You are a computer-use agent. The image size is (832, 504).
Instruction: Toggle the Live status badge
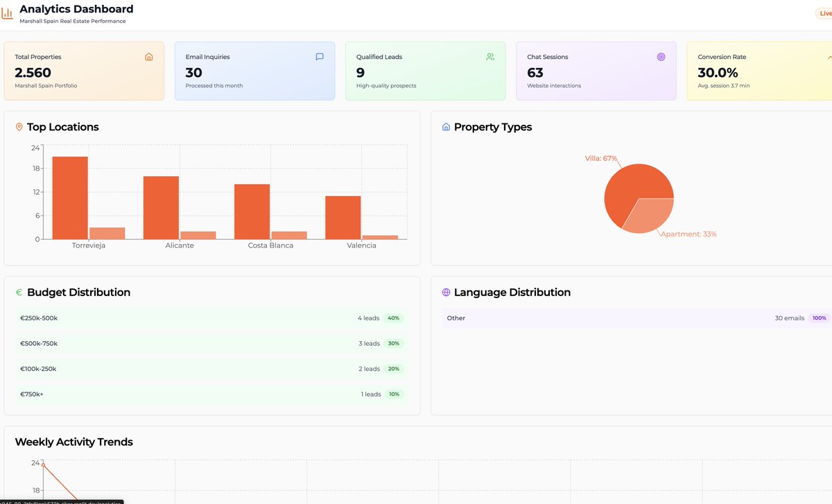coord(824,12)
